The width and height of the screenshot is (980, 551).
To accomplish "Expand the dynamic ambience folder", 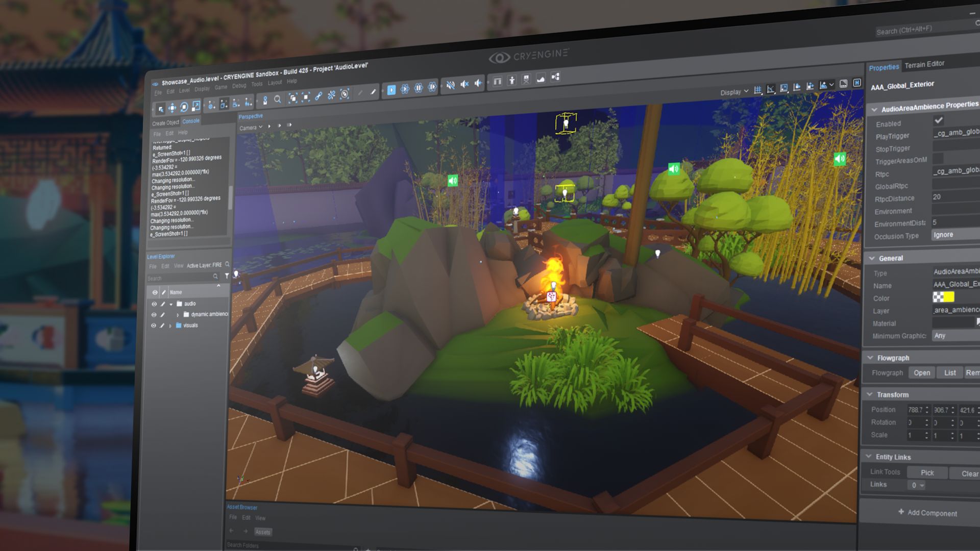I will 178,315.
